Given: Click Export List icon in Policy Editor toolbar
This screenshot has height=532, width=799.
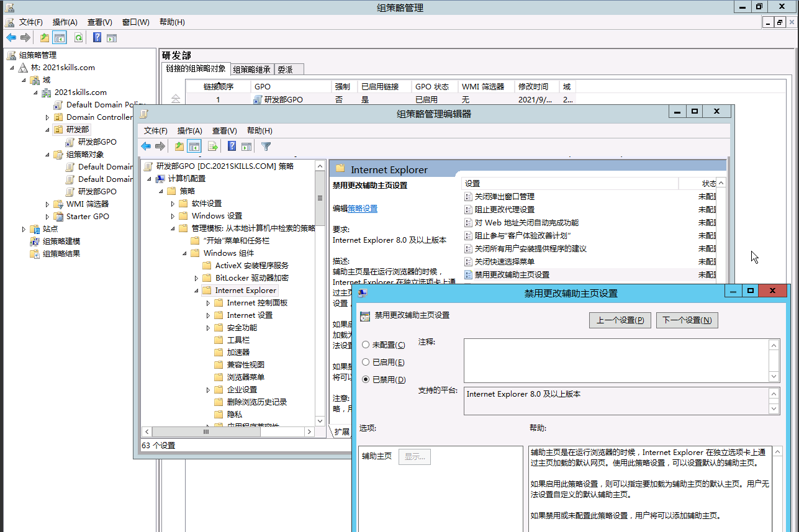Looking at the screenshot, I should (213, 147).
